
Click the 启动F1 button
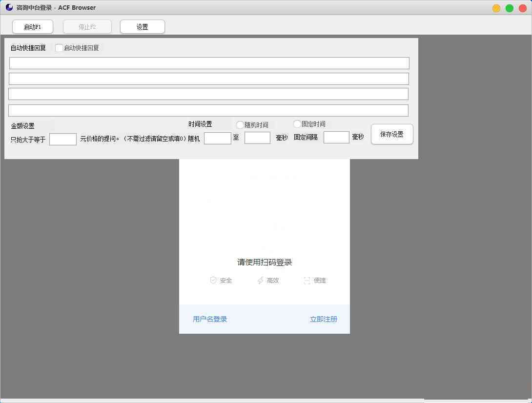click(x=32, y=27)
